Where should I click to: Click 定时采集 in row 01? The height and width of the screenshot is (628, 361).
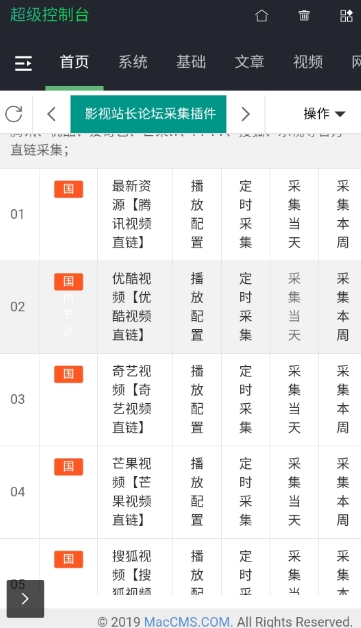[x=246, y=214]
